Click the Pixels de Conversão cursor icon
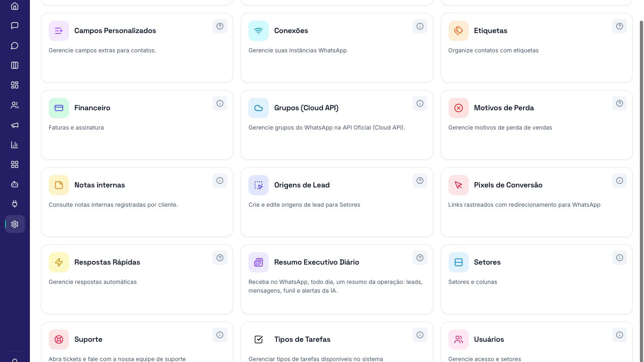 [x=459, y=185]
